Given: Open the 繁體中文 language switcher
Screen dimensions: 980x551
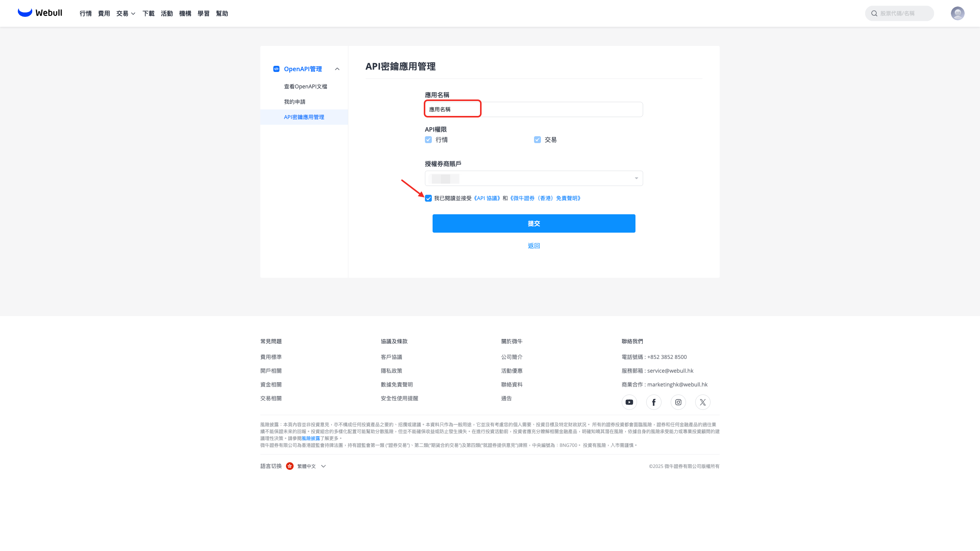Looking at the screenshot, I should pos(306,466).
